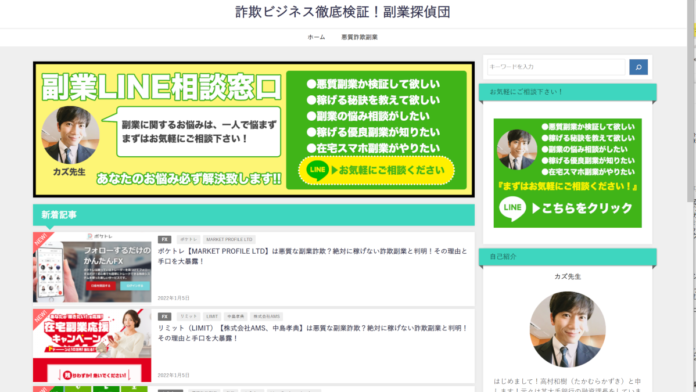This screenshot has width=696, height=392.
Task: Open the 在宅副業応援キャンペーン thumbnail
Action: pyautogui.click(x=92, y=345)
